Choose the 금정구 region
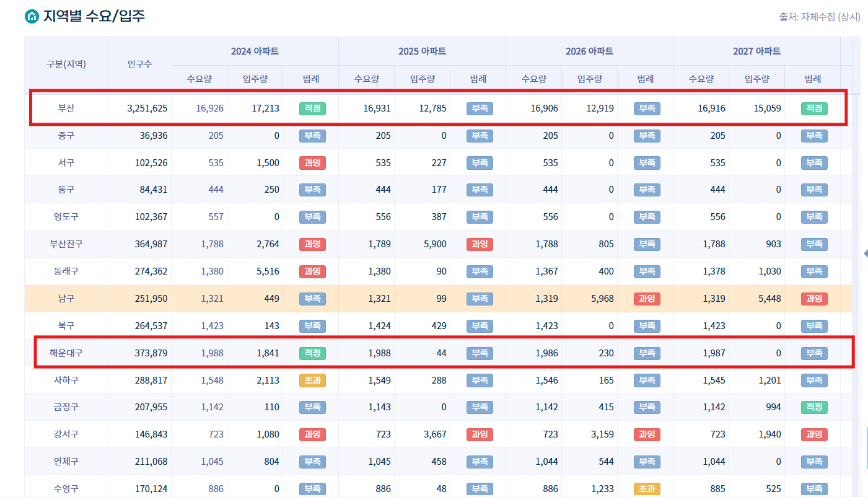This screenshot has width=868, height=497. 66,407
